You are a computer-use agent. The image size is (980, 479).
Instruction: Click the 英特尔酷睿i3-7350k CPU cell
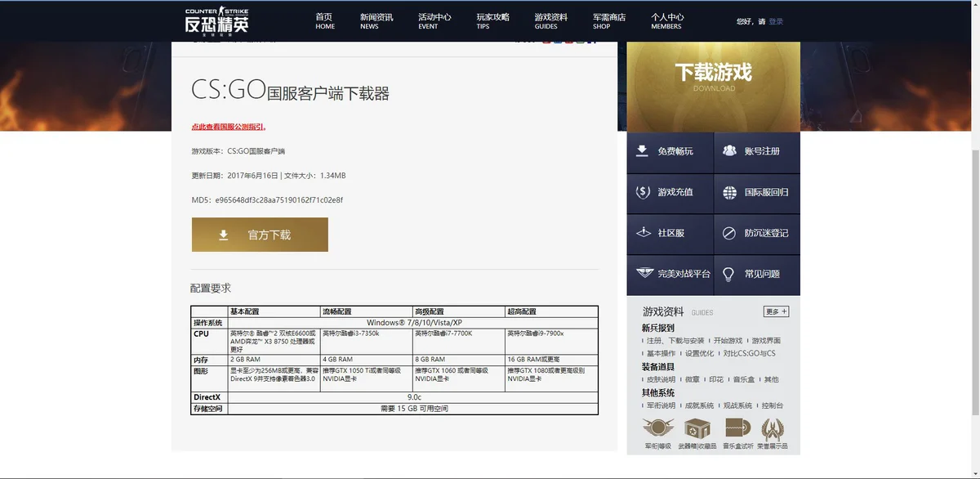(x=366, y=342)
